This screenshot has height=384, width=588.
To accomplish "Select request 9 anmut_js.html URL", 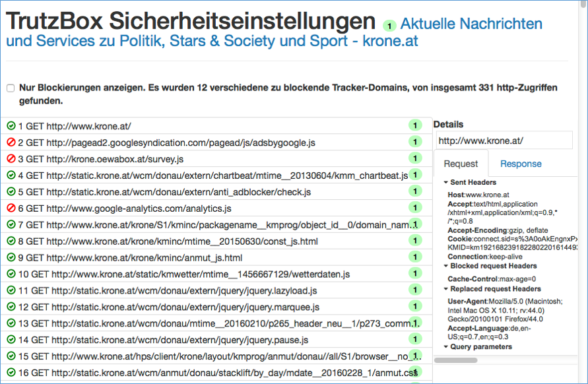I will point(130,258).
